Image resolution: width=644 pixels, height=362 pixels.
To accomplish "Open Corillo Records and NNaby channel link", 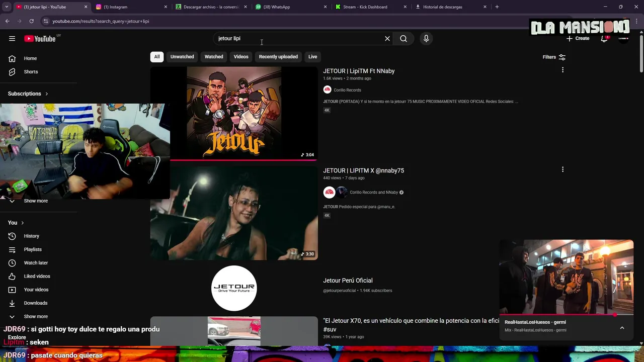I will (374, 192).
